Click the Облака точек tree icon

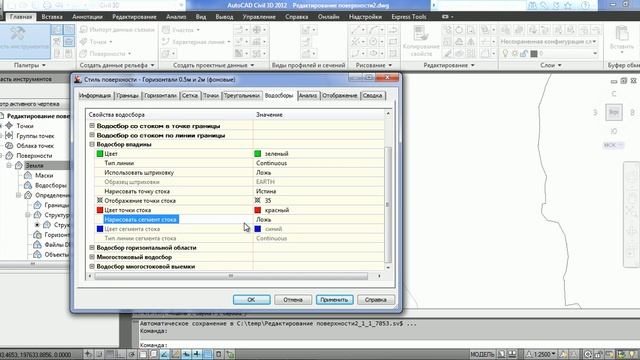[9, 145]
